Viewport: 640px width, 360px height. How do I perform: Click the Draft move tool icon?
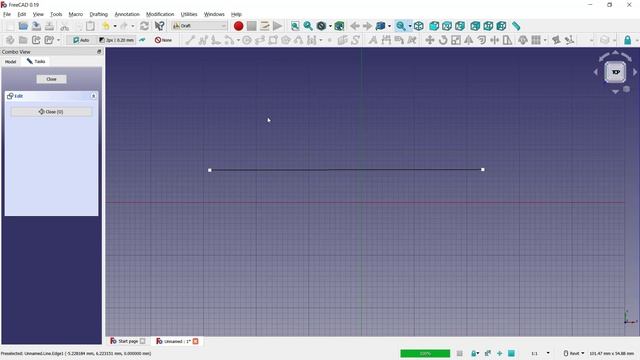pyautogui.click(x=429, y=40)
